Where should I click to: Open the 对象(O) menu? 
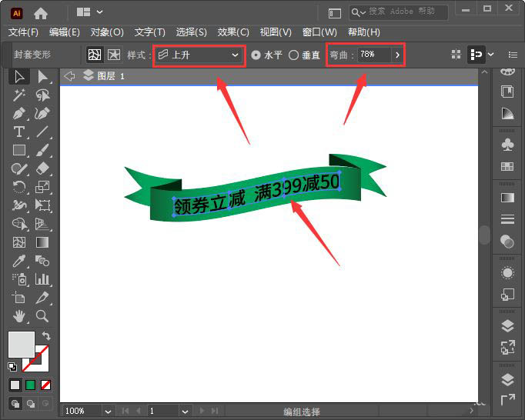pyautogui.click(x=107, y=32)
